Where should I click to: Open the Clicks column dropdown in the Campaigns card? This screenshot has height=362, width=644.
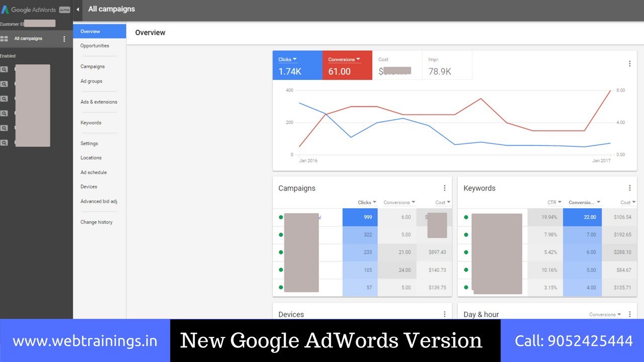pyautogui.click(x=367, y=203)
